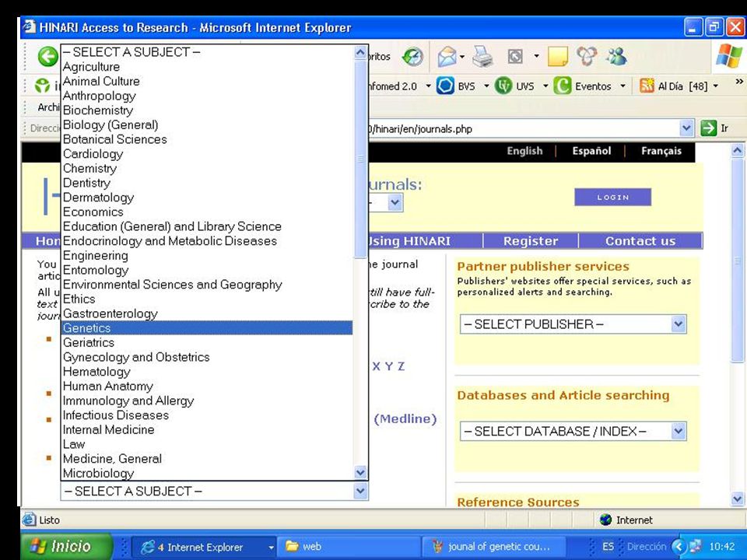Image resolution: width=747 pixels, height=560 pixels.
Task: Click the Eventos toolbar icon
Action: point(563,86)
